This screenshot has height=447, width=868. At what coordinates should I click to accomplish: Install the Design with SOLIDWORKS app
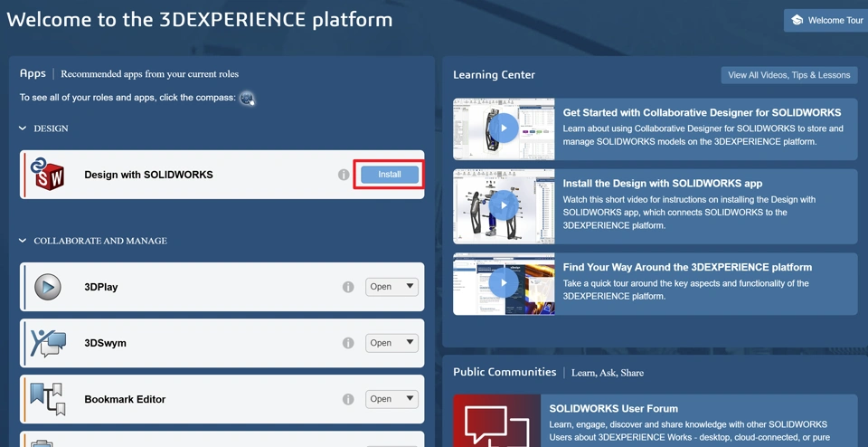pyautogui.click(x=390, y=175)
